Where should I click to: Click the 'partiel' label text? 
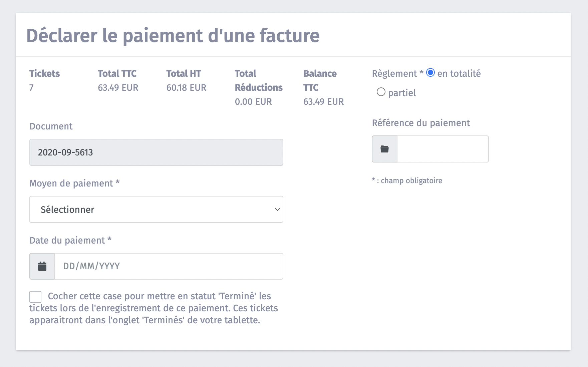402,93
